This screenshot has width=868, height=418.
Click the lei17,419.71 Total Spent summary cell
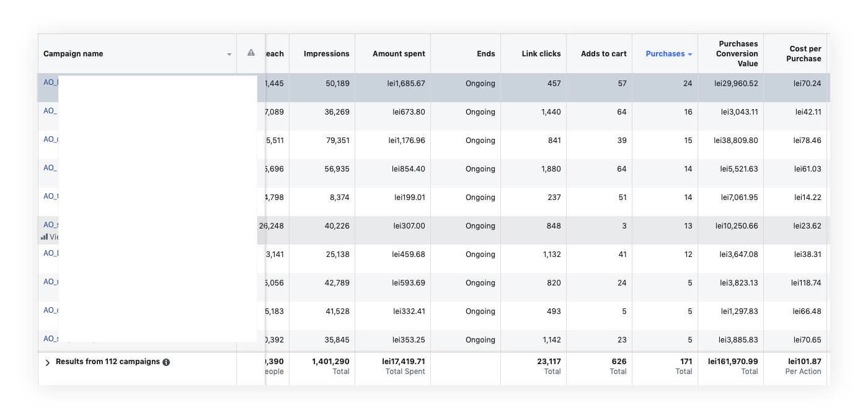point(404,366)
